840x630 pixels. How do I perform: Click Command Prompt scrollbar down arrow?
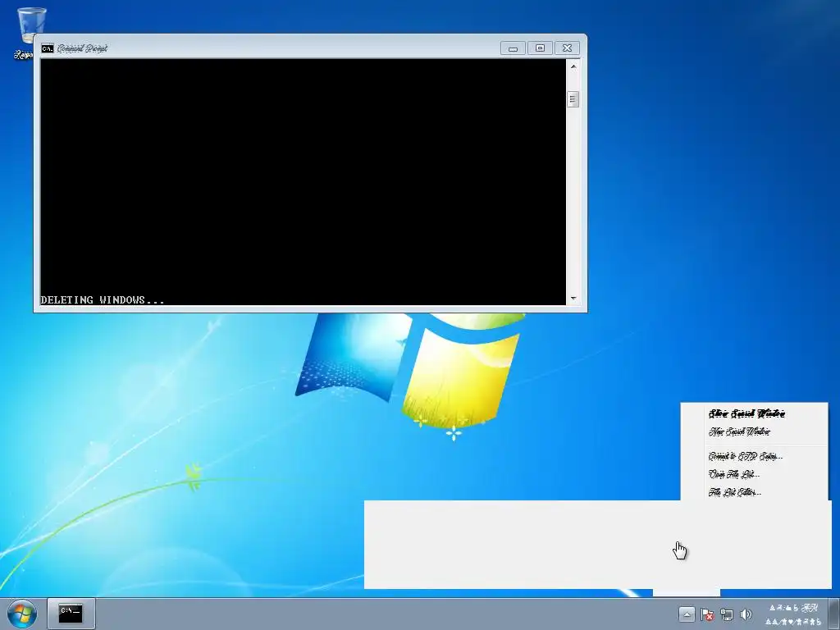click(573, 299)
